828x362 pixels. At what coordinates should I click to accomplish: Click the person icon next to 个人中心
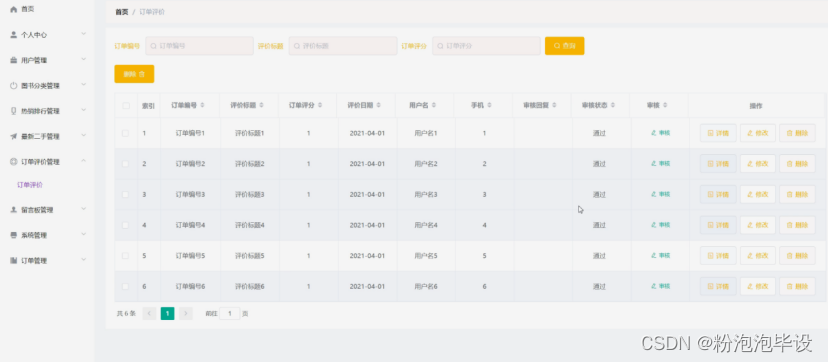click(x=14, y=35)
